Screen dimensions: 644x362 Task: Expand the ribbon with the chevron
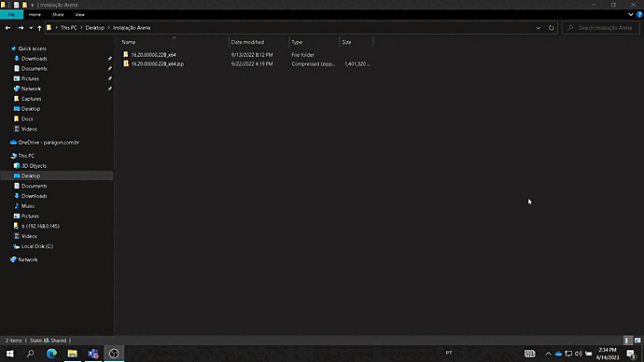click(630, 14)
